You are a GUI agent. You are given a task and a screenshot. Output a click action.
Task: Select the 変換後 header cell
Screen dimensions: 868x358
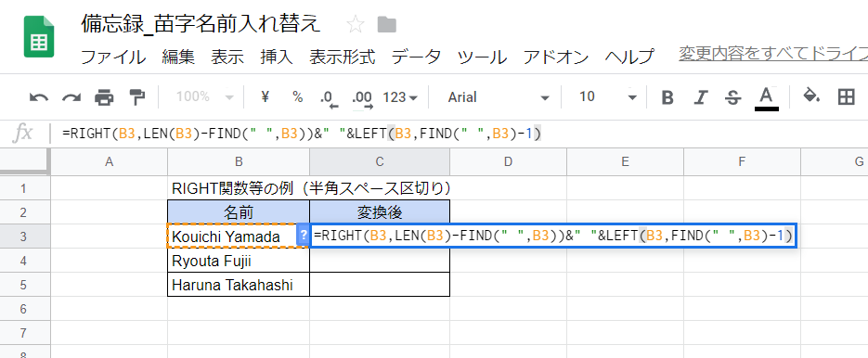[380, 212]
